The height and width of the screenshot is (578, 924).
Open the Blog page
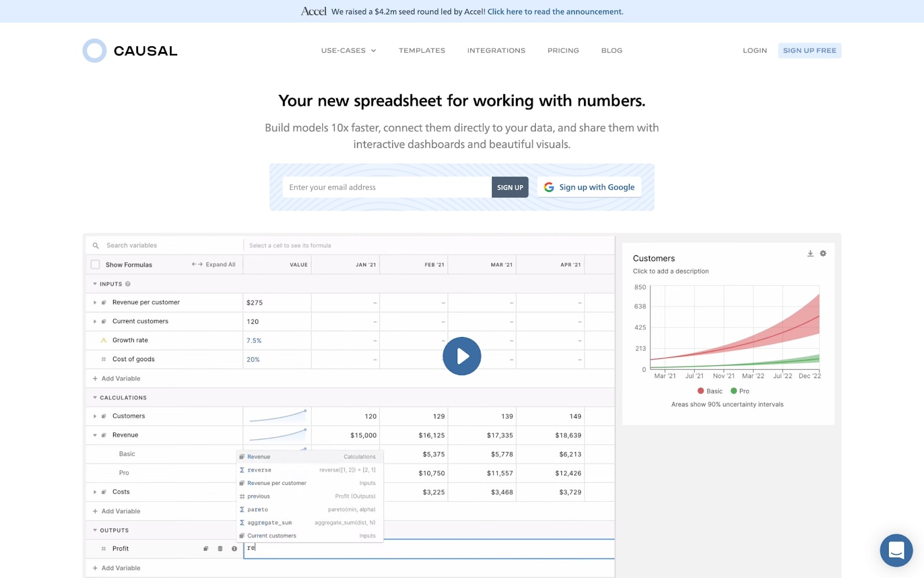[612, 51]
